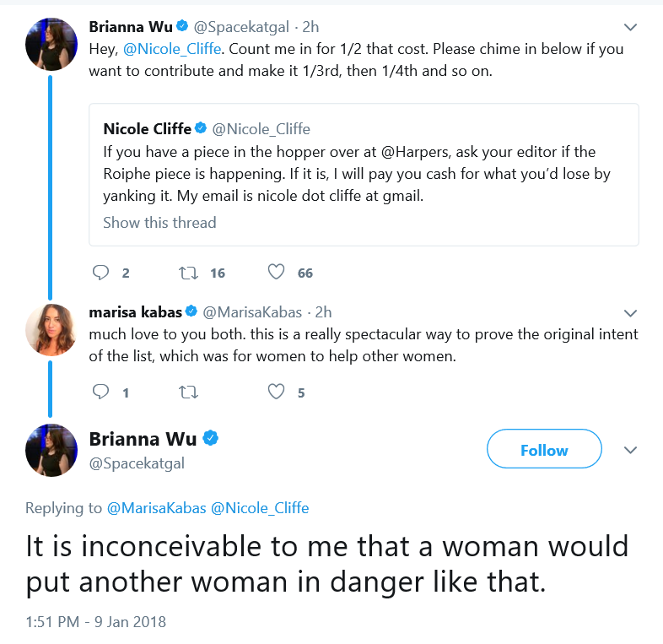
Task: Click reply icon on Brianna Wu's first tweet
Action: 100,273
